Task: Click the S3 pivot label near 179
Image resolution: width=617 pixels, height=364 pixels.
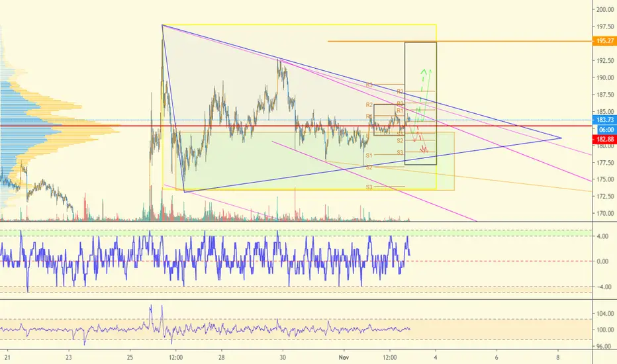Action: tap(400, 152)
